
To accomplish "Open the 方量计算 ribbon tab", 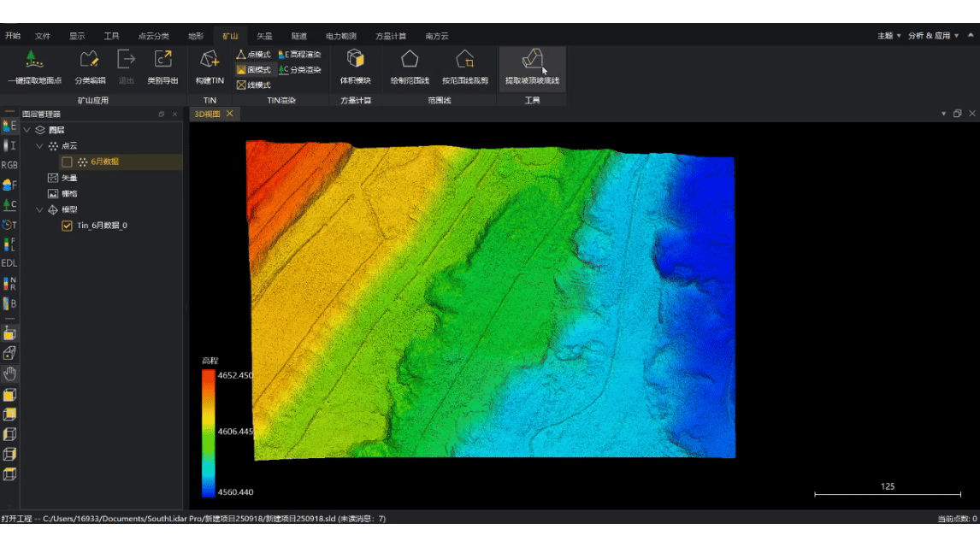I will [x=391, y=36].
